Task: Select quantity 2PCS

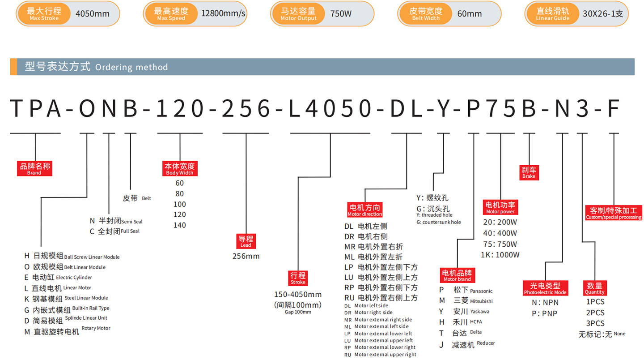Action: [x=595, y=313]
